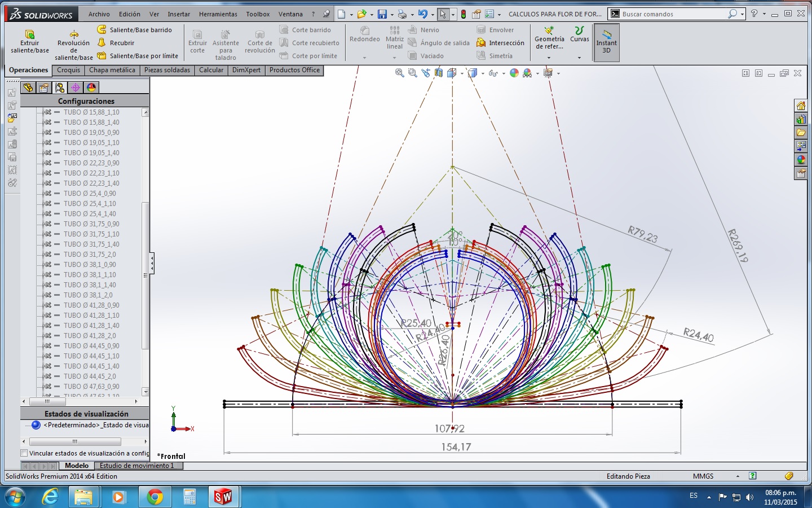Open Design Library in task pane
This screenshot has width=812, height=508.
pyautogui.click(x=801, y=119)
